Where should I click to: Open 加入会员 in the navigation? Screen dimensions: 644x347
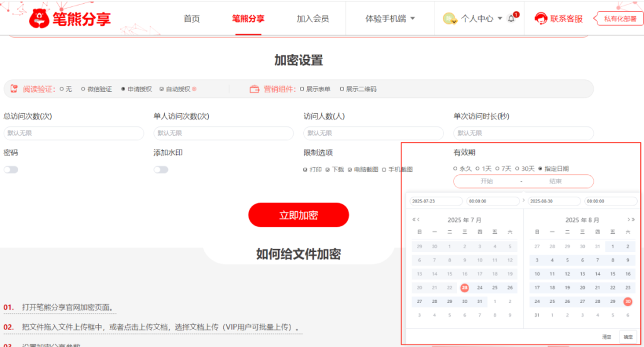pyautogui.click(x=313, y=18)
